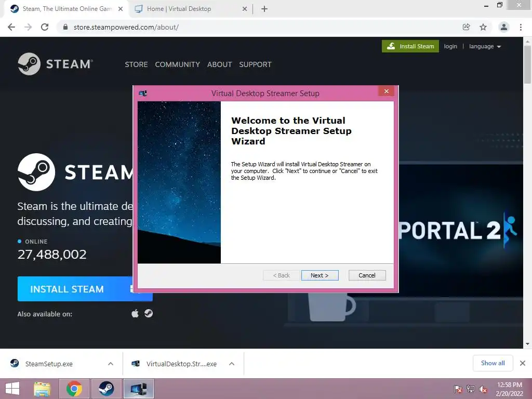Click Show all downloads

point(493,363)
